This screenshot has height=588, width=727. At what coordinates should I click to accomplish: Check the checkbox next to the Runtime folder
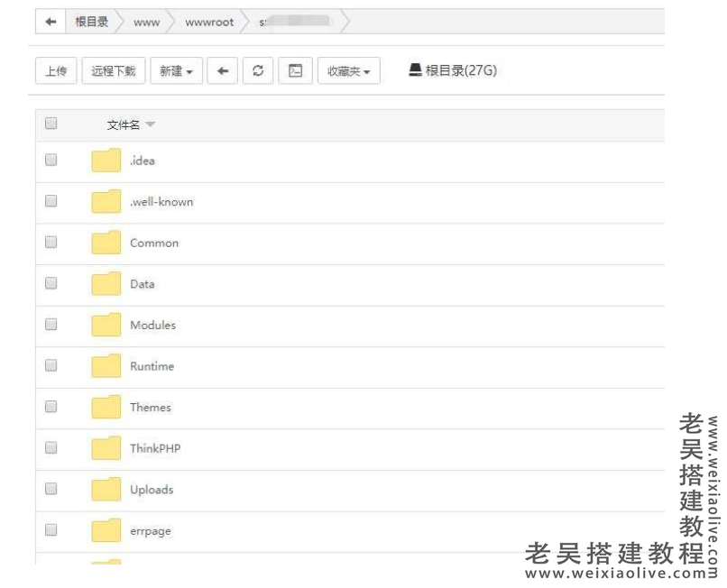tap(51, 364)
